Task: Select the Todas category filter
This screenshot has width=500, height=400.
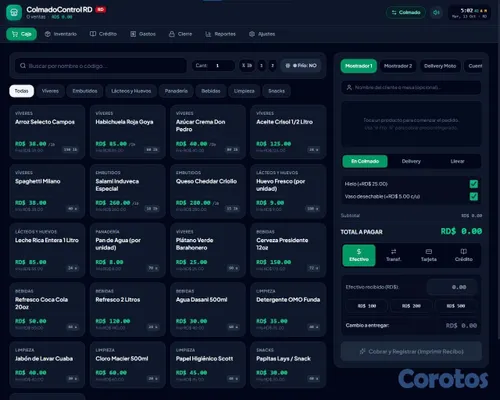Action: click(x=21, y=91)
